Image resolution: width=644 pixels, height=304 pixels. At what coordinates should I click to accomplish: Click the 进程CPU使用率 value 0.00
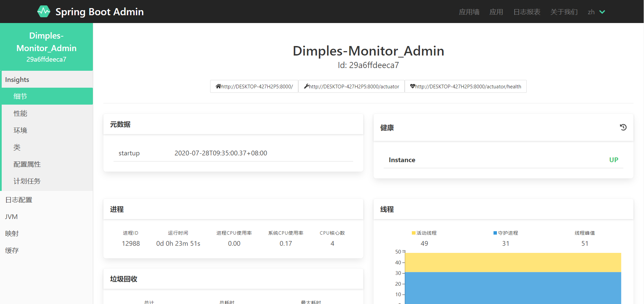(234, 243)
